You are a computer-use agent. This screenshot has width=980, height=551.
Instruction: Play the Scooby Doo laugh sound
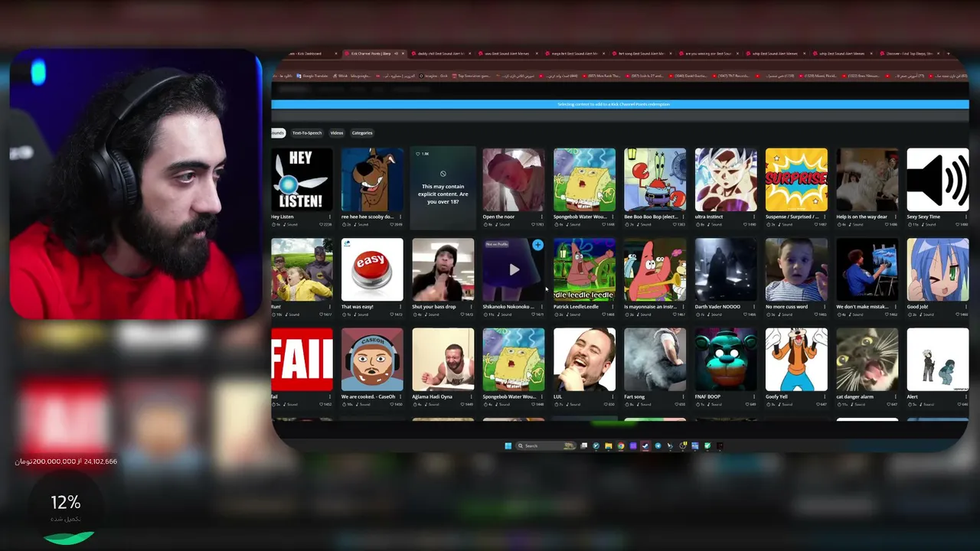372,180
